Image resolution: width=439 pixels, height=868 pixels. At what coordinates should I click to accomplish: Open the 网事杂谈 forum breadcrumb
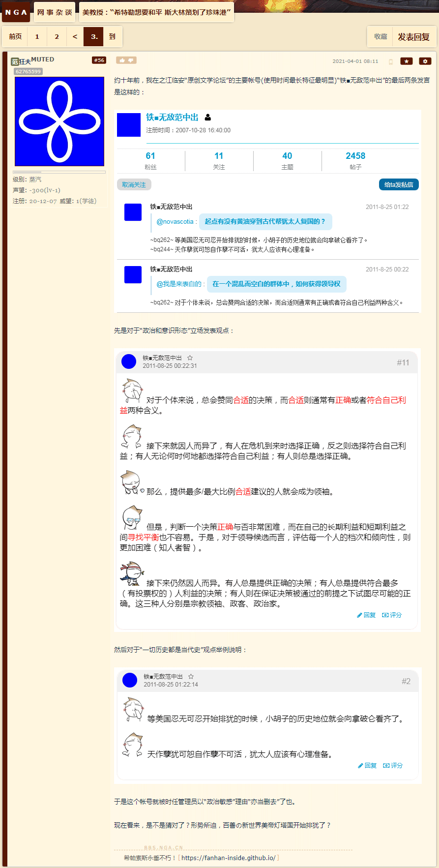(55, 12)
